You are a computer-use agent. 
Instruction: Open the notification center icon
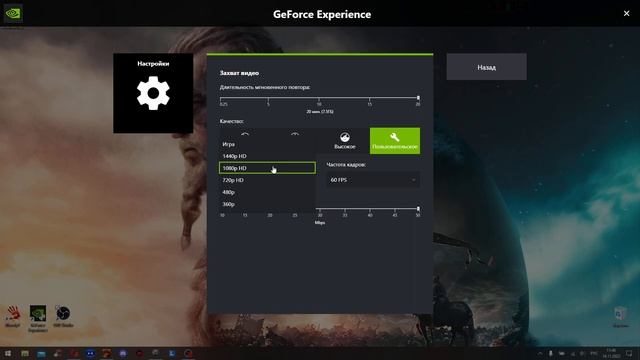629,353
